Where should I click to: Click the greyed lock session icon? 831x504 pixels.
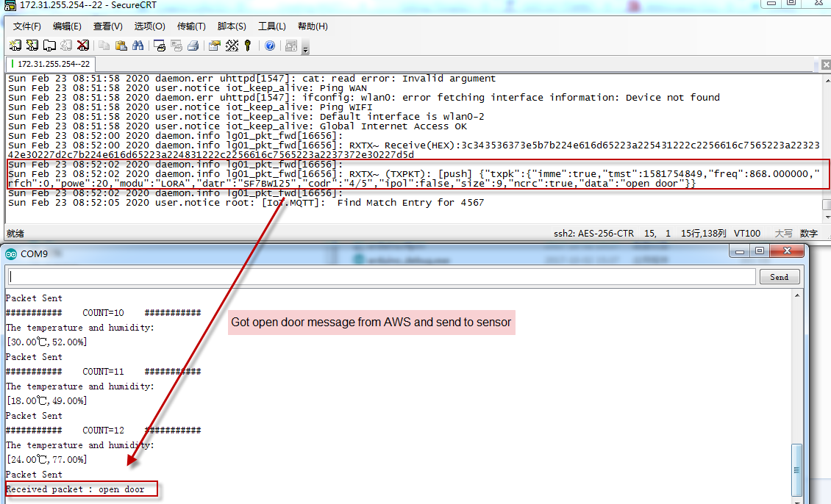[x=291, y=46]
